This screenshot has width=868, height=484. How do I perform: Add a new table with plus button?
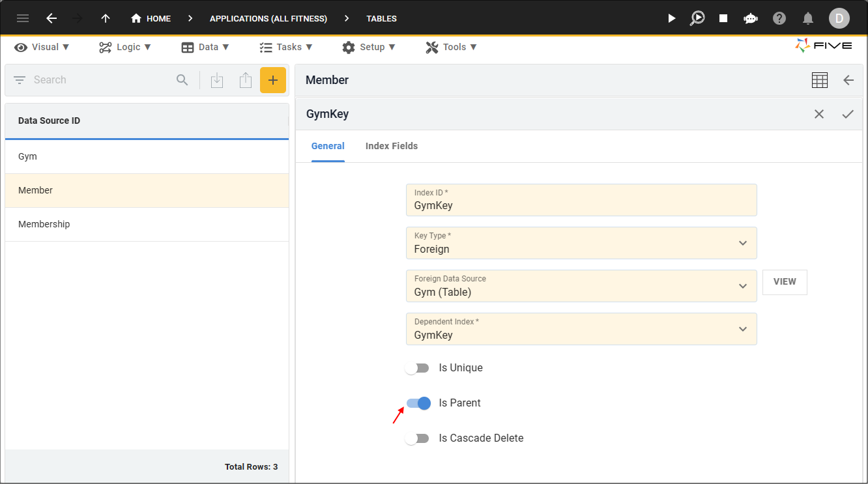(273, 80)
